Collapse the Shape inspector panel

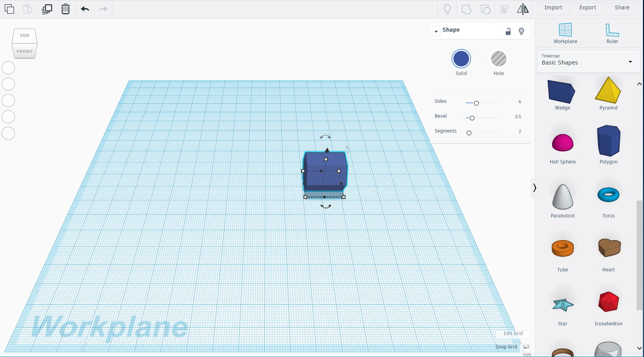(436, 31)
